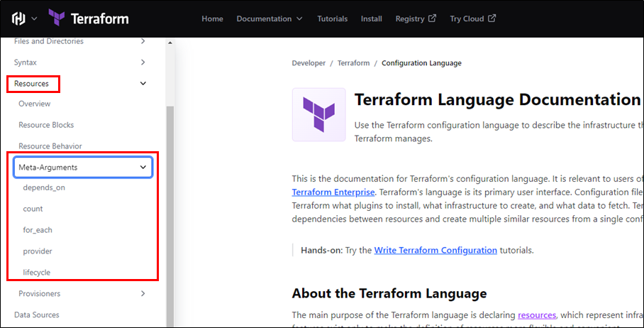Click the Developer breadcrumb link

click(x=309, y=63)
